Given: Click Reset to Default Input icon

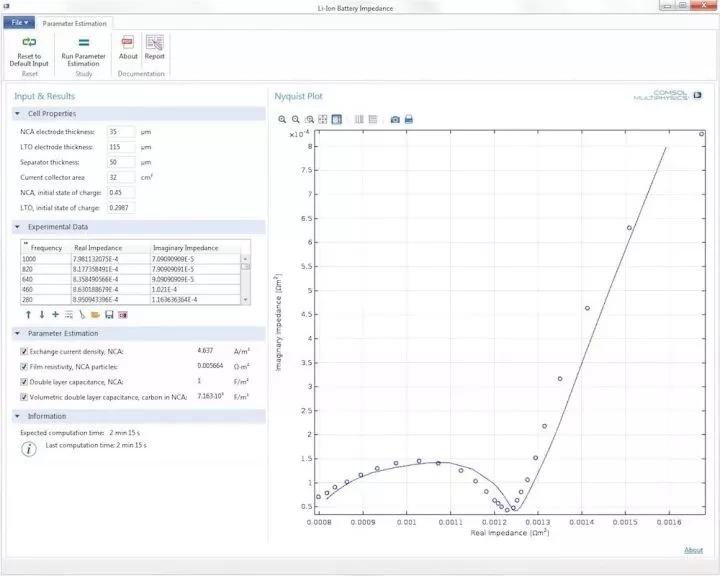Looking at the screenshot, I should pos(29,43).
